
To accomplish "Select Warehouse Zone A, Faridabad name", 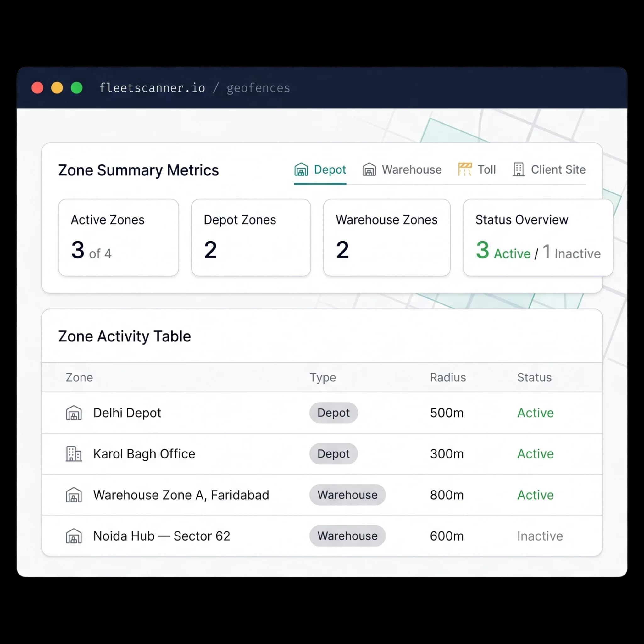I will [181, 495].
